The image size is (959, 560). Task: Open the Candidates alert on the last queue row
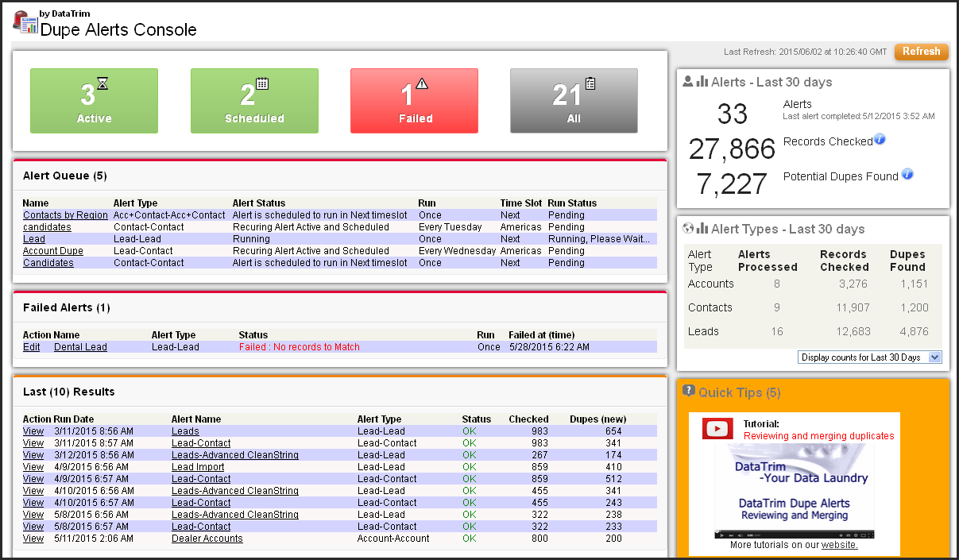(x=48, y=263)
